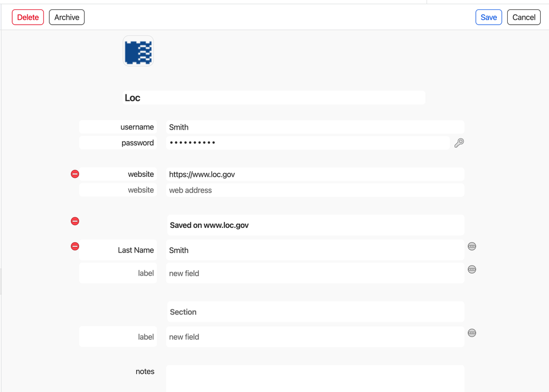Focus the masked password field
Screen dimensions: 549x392
click(x=308, y=143)
